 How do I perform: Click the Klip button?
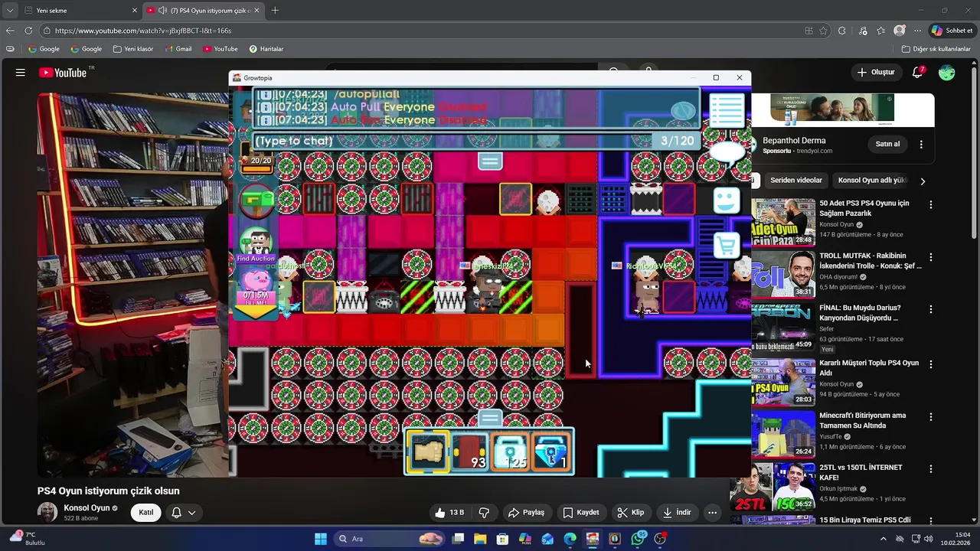631,513
